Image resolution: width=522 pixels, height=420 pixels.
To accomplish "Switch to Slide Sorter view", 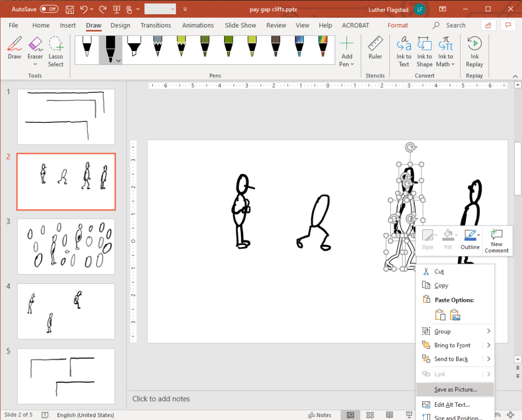I will pos(370,415).
